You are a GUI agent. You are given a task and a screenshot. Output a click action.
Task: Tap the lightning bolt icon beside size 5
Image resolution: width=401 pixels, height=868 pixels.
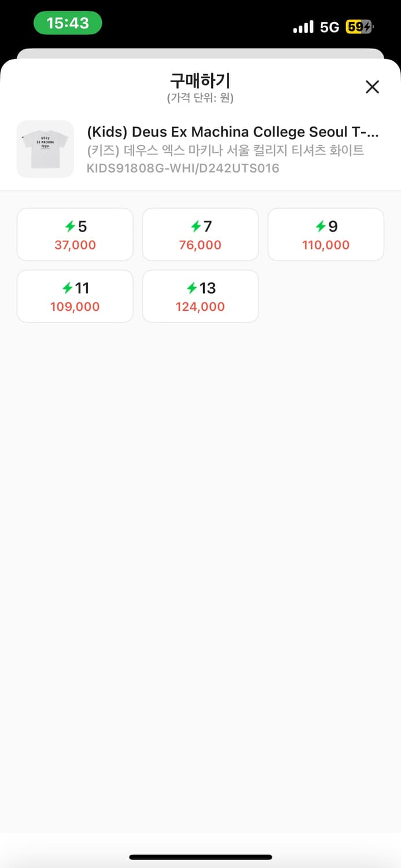click(x=69, y=226)
